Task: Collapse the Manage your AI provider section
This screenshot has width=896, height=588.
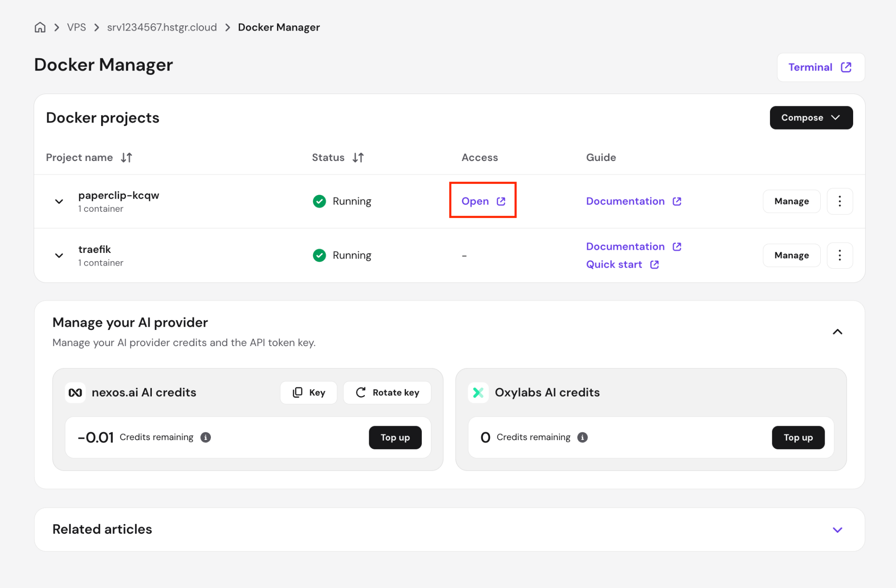Action: click(x=838, y=332)
